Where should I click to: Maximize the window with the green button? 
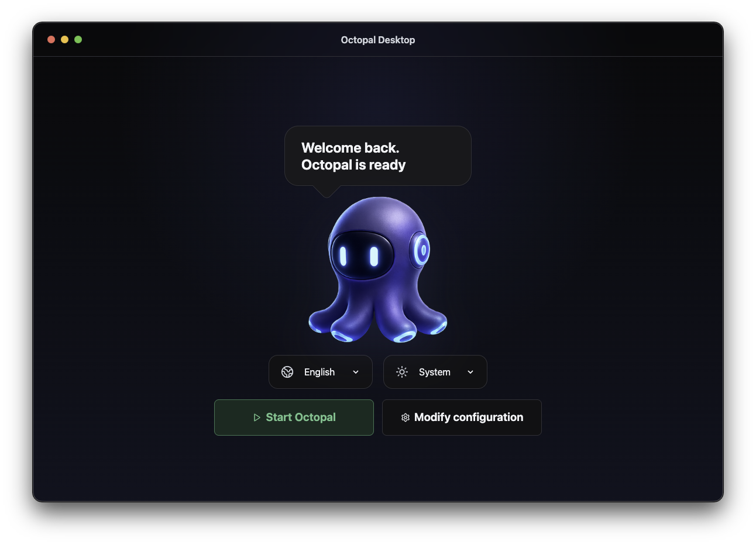pos(78,39)
